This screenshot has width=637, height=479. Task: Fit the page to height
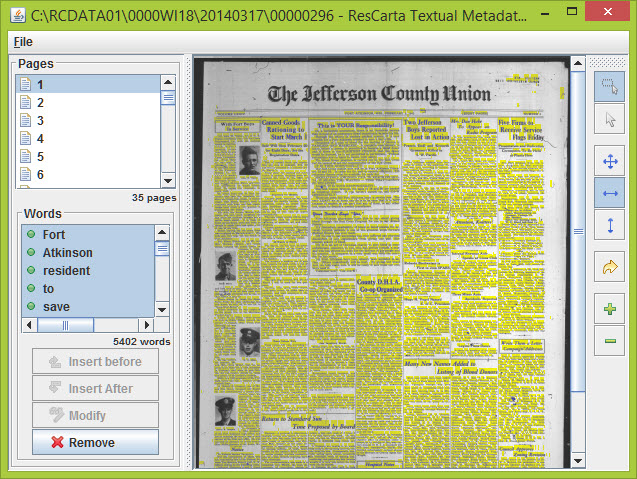[609, 225]
